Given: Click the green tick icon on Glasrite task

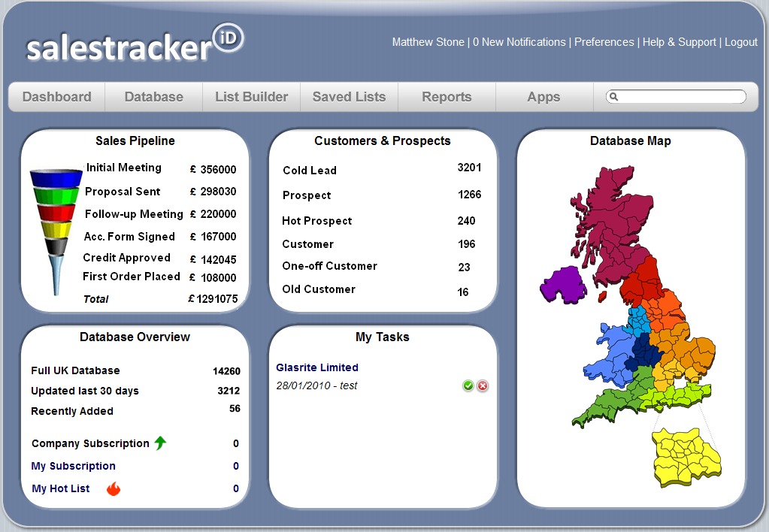Looking at the screenshot, I should point(468,385).
